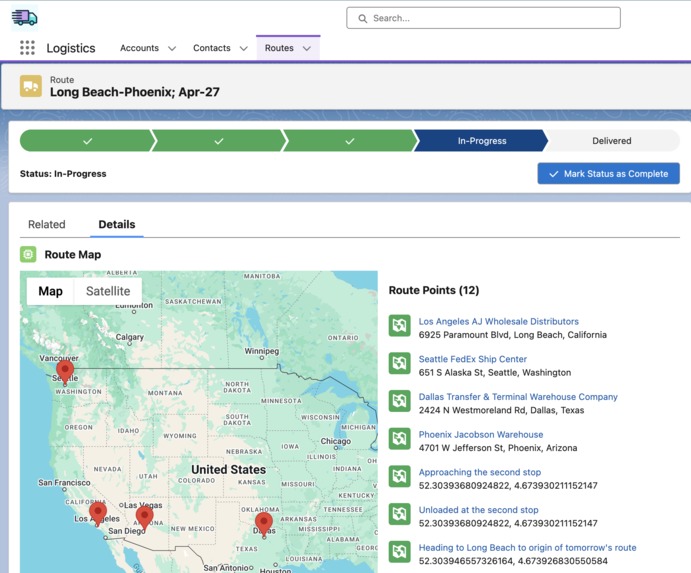Select the Los Angeles map pin

click(98, 513)
